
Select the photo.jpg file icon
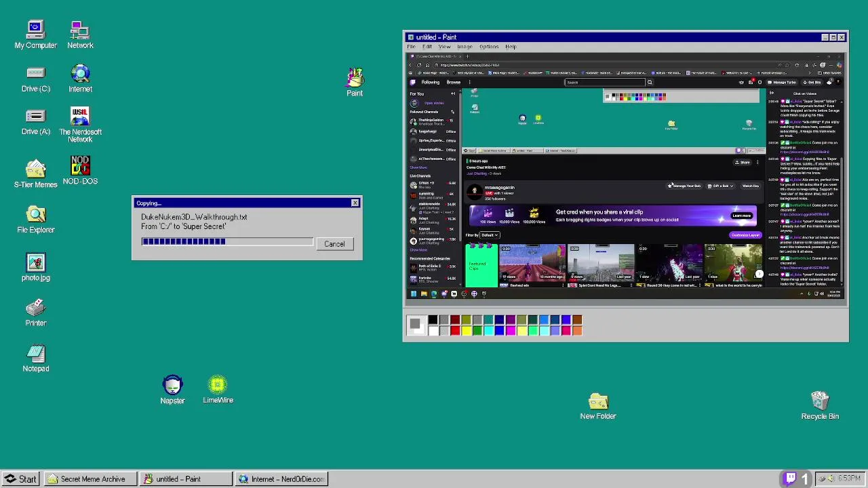35,267
